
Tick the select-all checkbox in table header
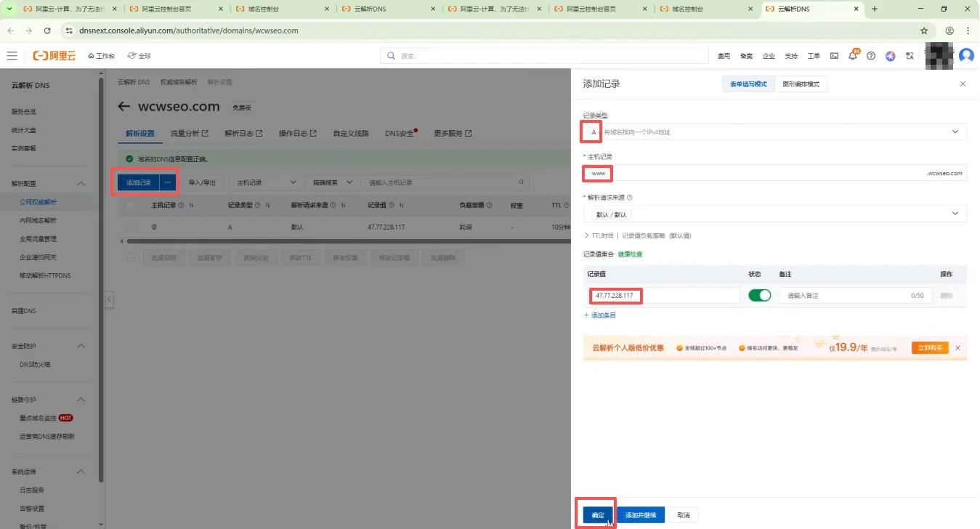coord(131,206)
